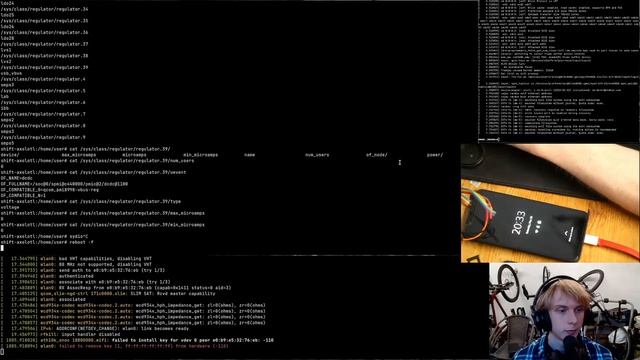The height and width of the screenshot is (360, 640).
Task: Click 'num_users' in the completion list
Action: pos(317,155)
